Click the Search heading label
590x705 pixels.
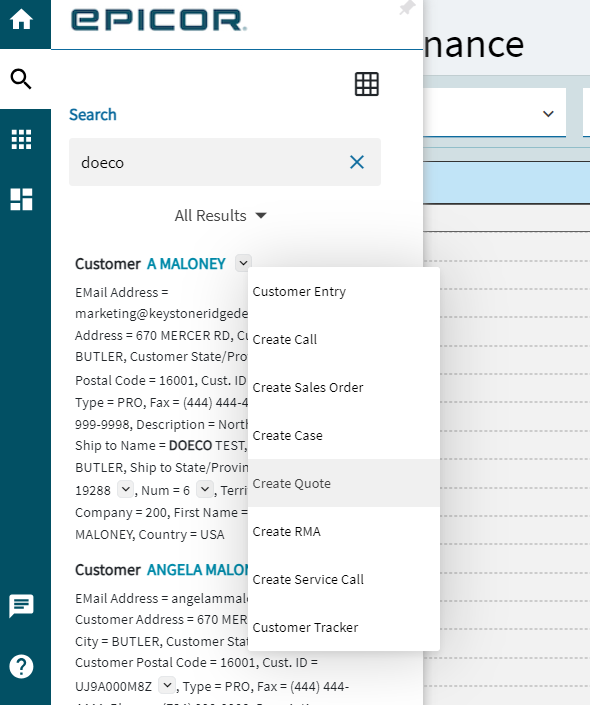[93, 115]
